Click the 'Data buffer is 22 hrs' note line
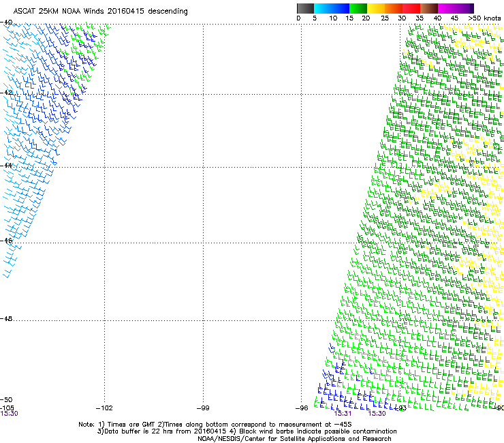The width and height of the screenshot is (504, 443). point(247,431)
